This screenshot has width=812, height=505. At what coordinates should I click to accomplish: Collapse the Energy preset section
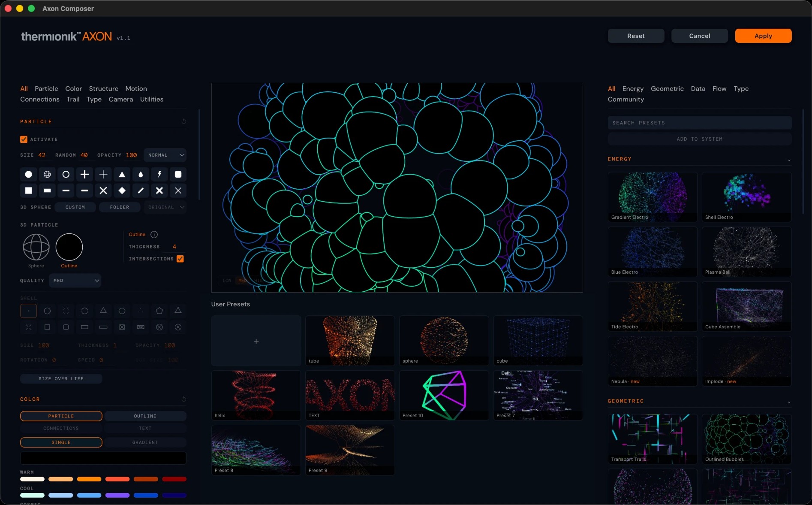pos(789,160)
